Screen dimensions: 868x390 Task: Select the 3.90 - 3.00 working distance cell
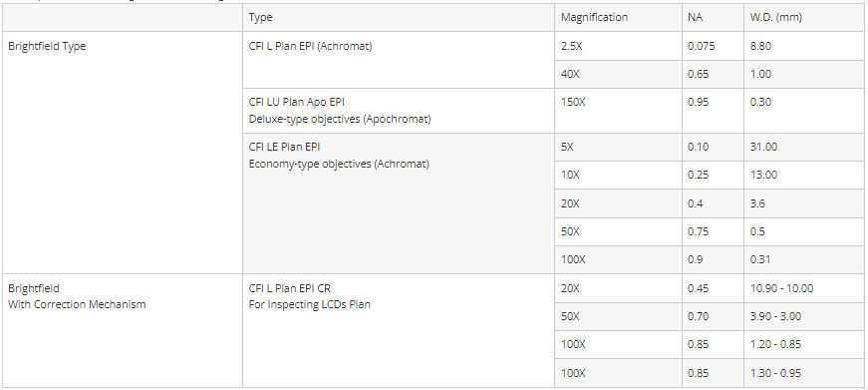point(804,317)
